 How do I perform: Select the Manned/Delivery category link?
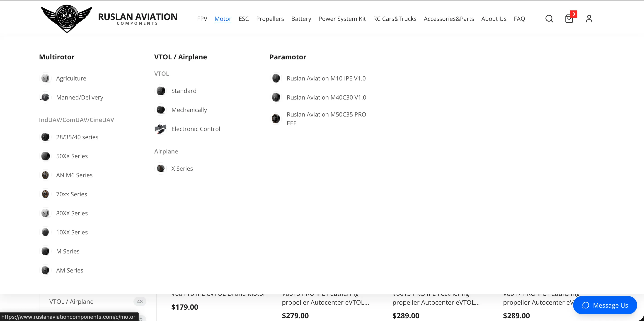coord(80,97)
